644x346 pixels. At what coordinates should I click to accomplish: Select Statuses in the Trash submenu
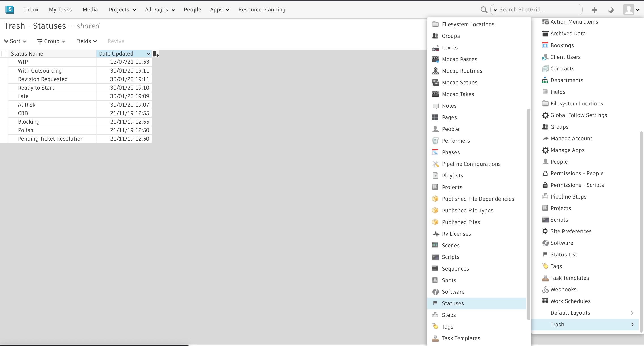pyautogui.click(x=453, y=303)
